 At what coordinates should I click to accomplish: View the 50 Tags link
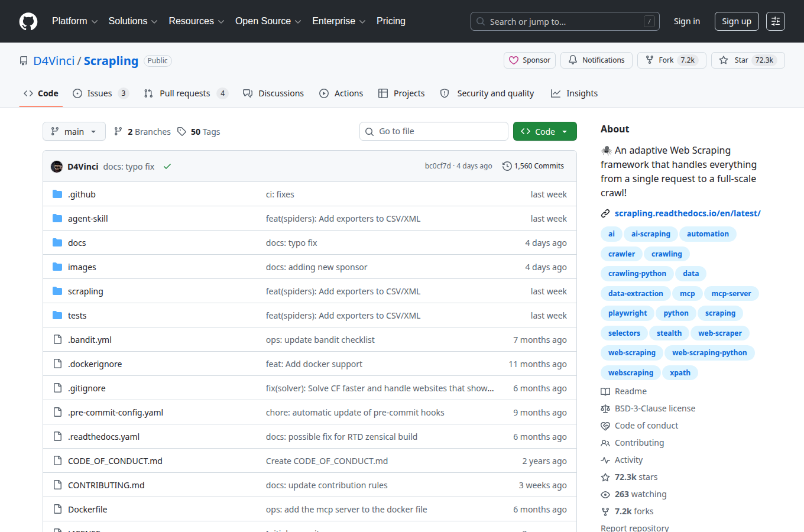point(199,131)
